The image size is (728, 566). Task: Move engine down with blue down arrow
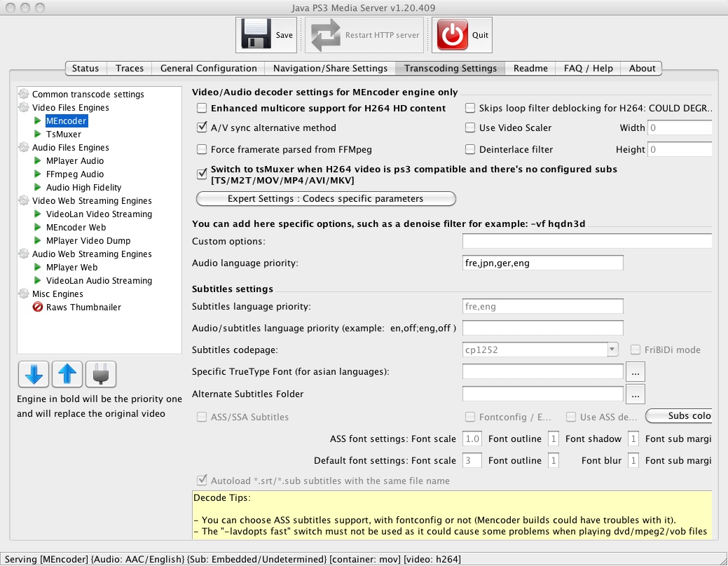coord(33,374)
